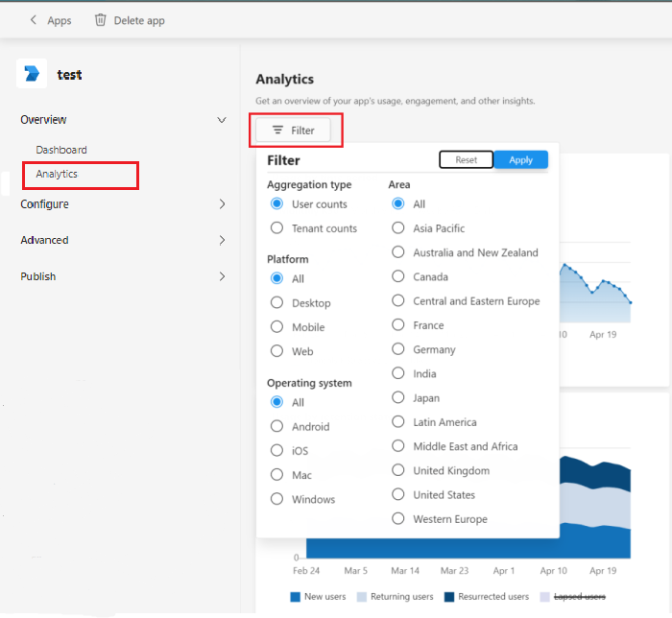
Task: Click the last data point on line chart
Action: click(x=631, y=302)
